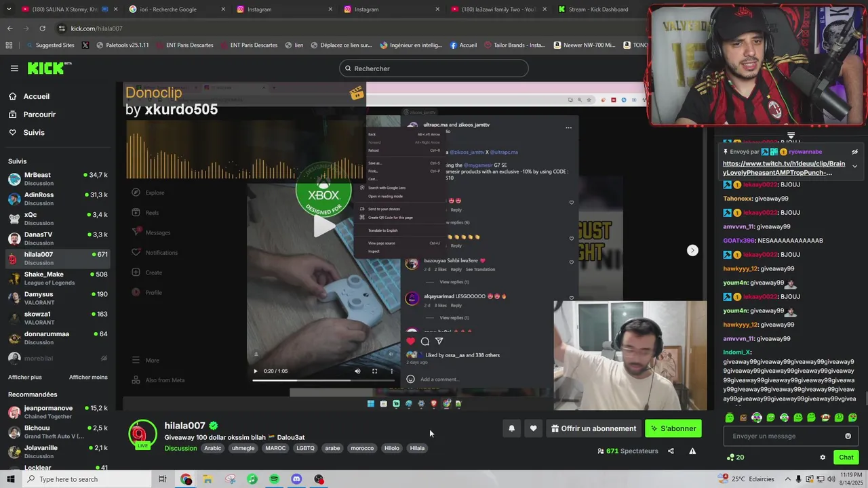Go back in browser
This screenshot has height=488, width=868.
9,28
